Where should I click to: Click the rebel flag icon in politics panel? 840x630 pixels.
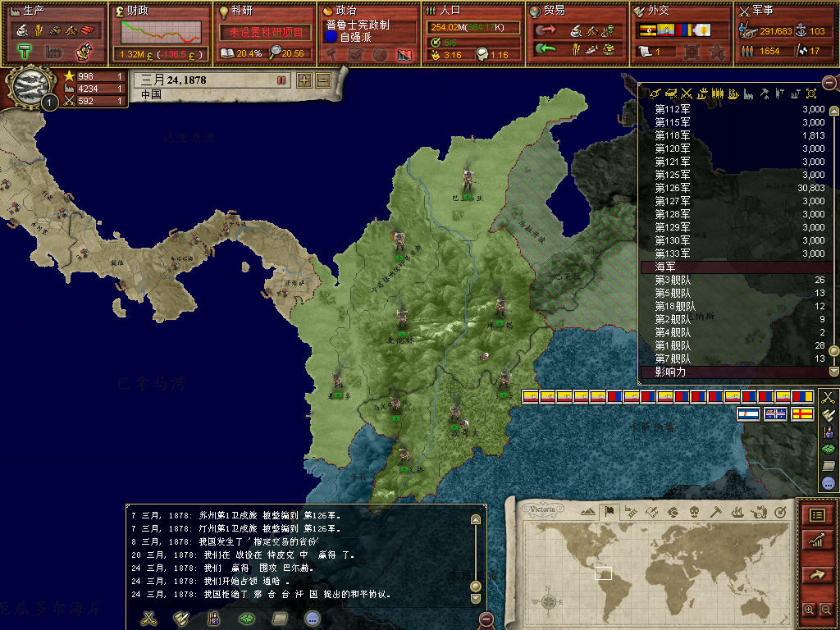(404, 54)
